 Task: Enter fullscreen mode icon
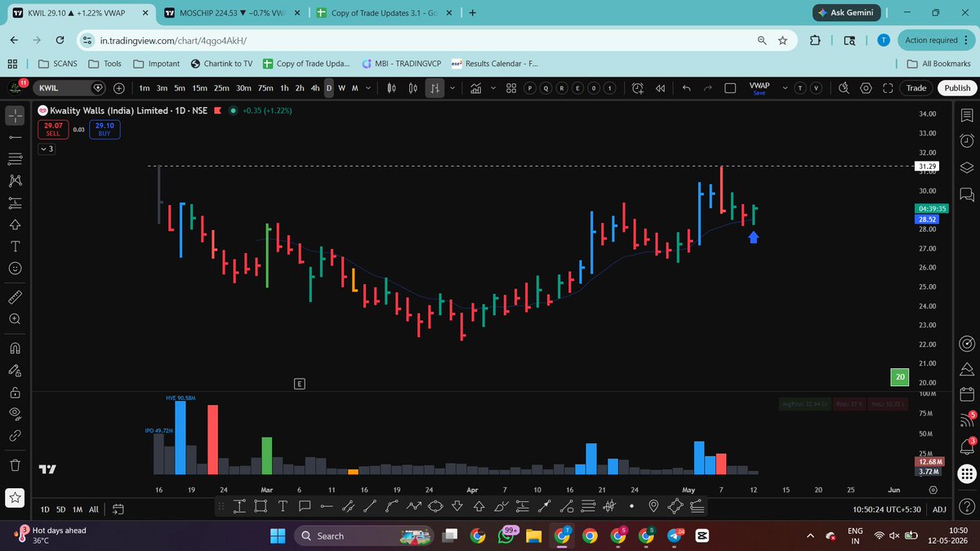click(887, 88)
